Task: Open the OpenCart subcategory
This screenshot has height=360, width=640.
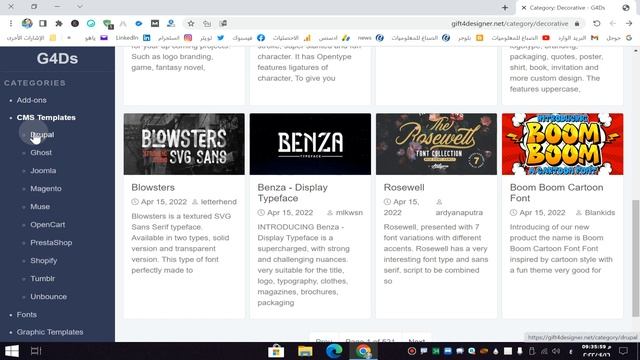Action: point(47,224)
